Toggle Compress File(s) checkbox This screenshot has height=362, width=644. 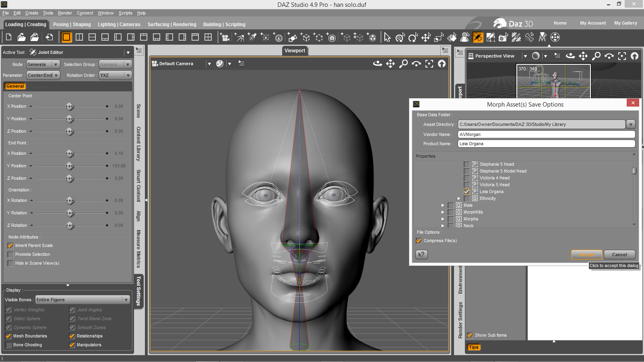tap(419, 241)
